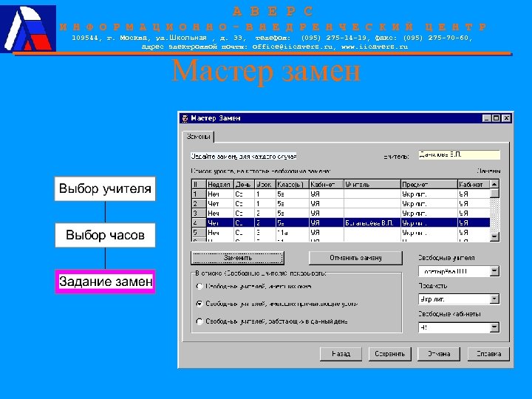Click the Учитель column header

pos(372,184)
